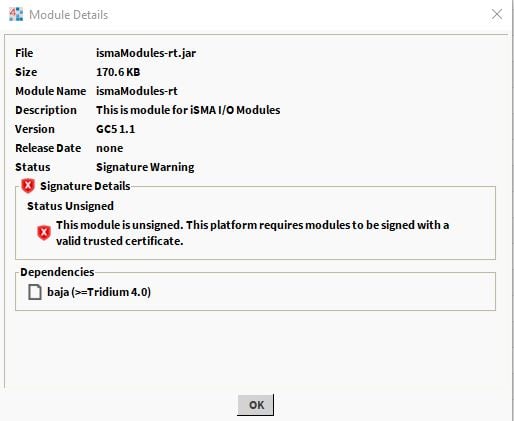
Task: Click the Niagara app icon in title bar
Action: [x=16, y=15]
